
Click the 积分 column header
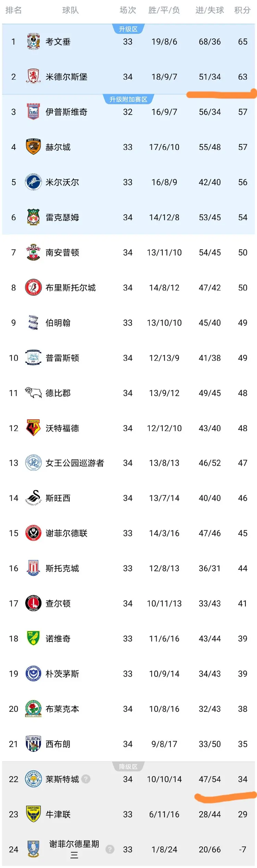242,10
